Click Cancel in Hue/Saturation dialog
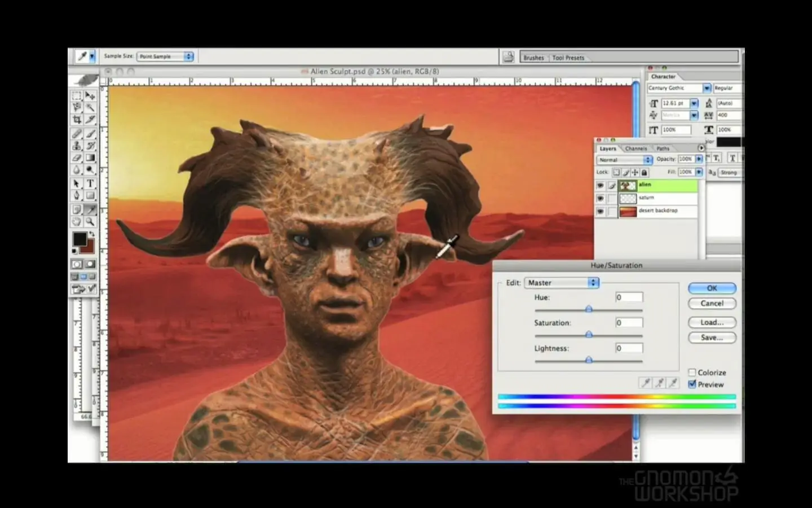This screenshot has width=812, height=508. click(712, 303)
